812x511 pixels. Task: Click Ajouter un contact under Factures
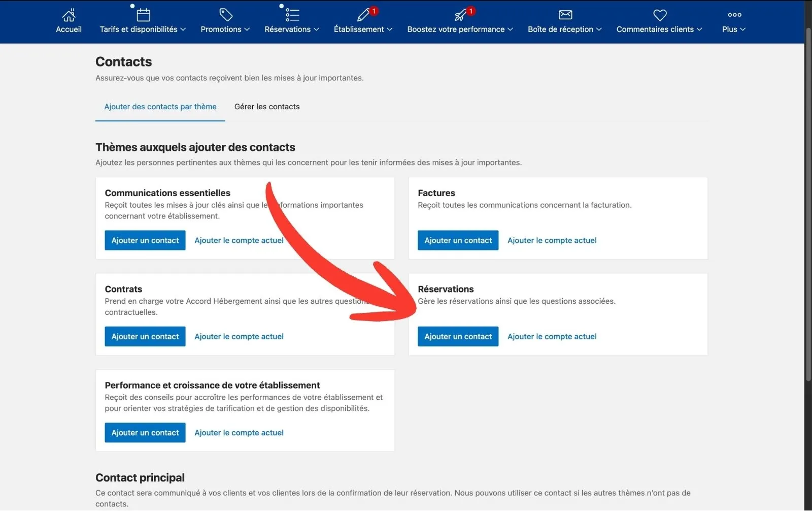tap(458, 240)
